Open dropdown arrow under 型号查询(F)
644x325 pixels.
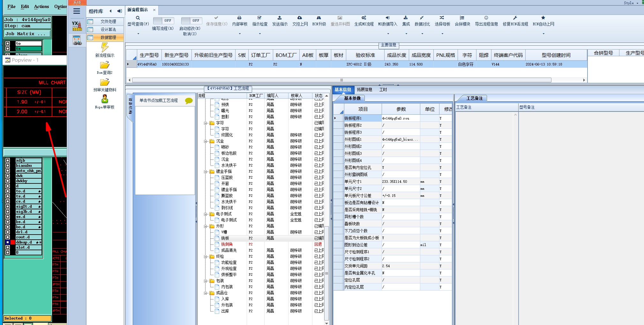point(138,34)
